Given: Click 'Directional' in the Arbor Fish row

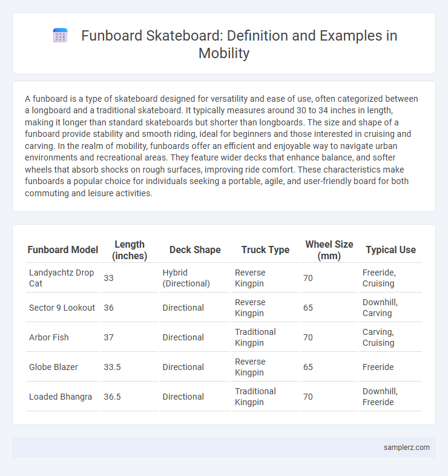Looking at the screenshot, I should point(183,337).
